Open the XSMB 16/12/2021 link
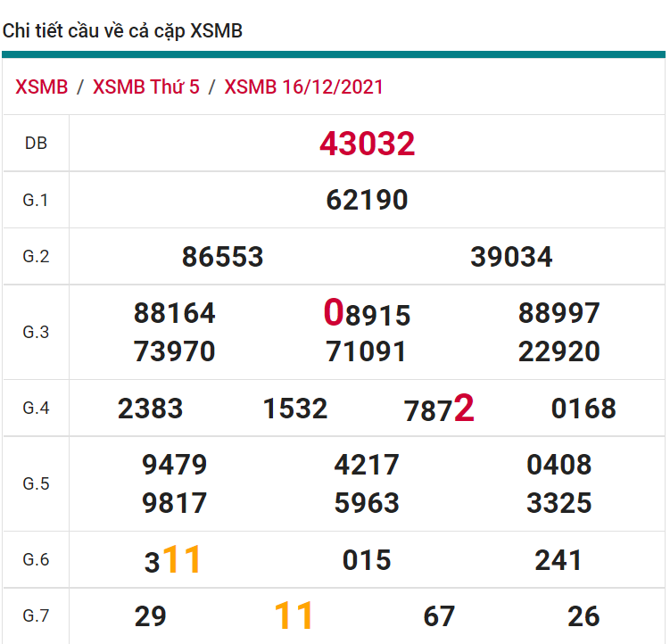Viewport: 670px width, 644px height. point(303,87)
